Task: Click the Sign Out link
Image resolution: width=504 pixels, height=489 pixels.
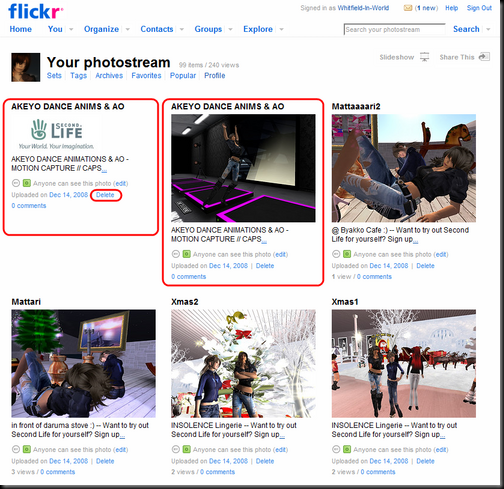Action: pos(479,8)
